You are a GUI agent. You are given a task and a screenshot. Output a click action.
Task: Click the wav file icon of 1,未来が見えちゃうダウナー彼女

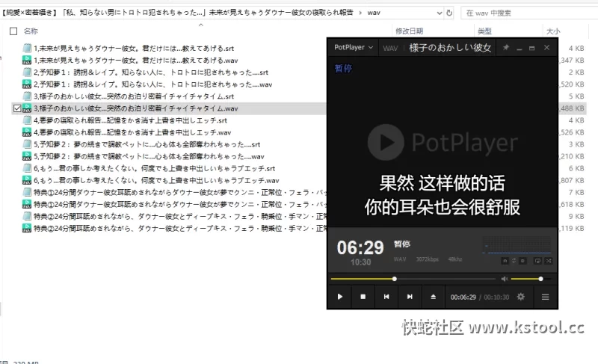tap(27, 61)
